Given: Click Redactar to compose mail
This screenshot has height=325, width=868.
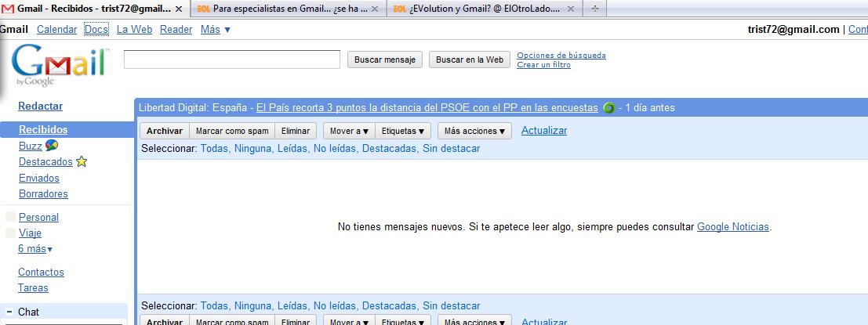Looking at the screenshot, I should (x=41, y=107).
